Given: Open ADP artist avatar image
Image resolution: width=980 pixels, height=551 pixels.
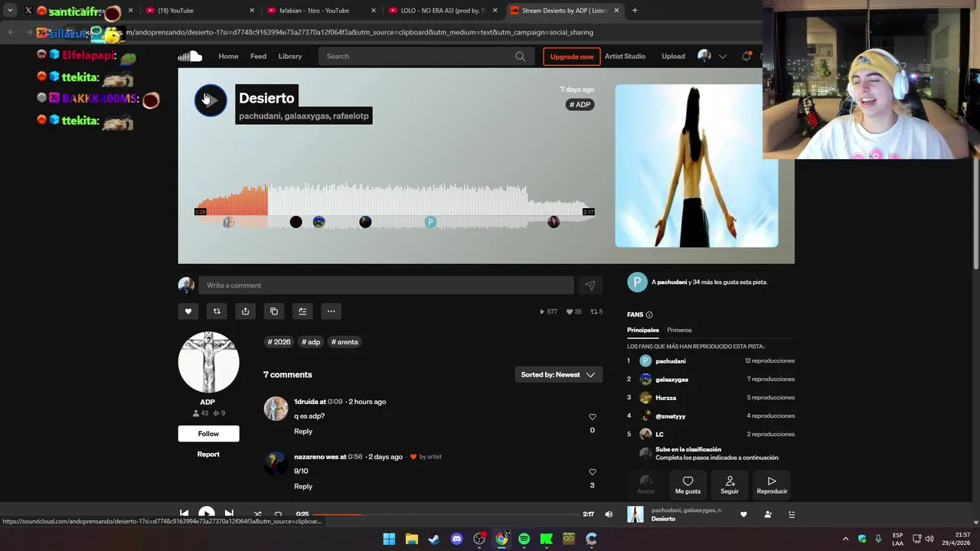Looking at the screenshot, I should pos(208,363).
